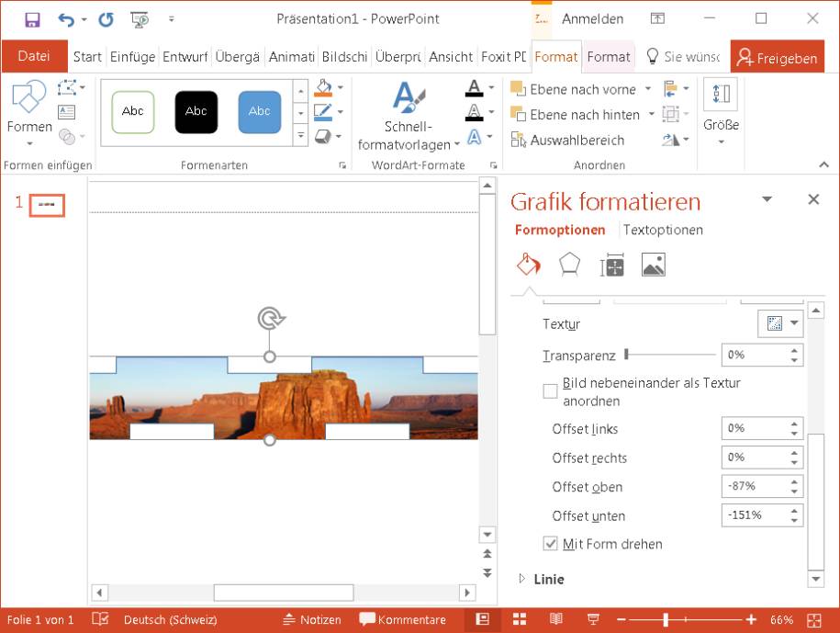
Task: Open the Datei tab
Action: (x=34, y=56)
